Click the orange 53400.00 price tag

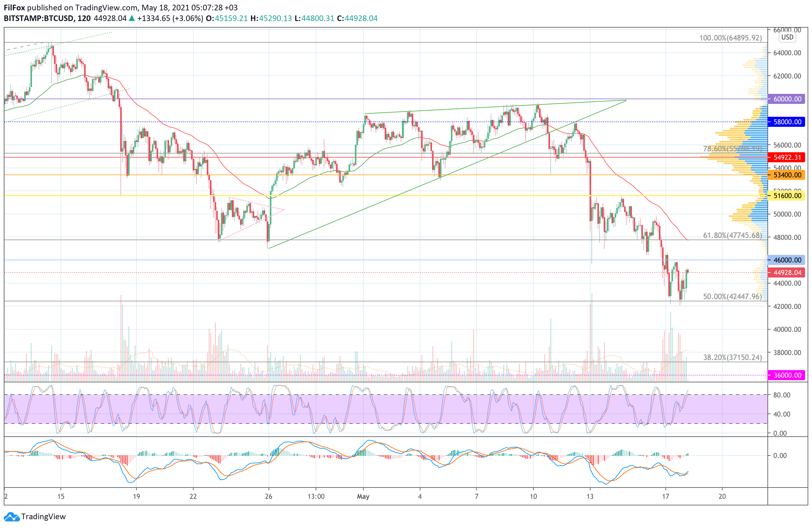coord(787,175)
